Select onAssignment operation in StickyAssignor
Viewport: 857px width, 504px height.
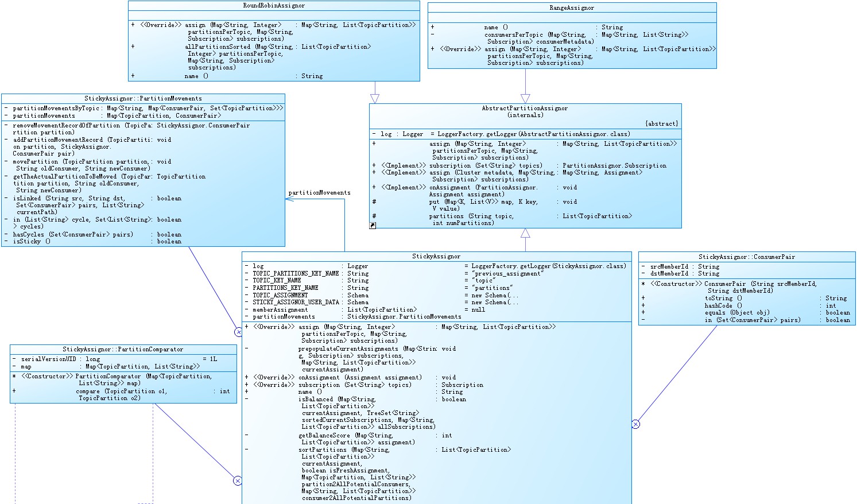(350, 377)
